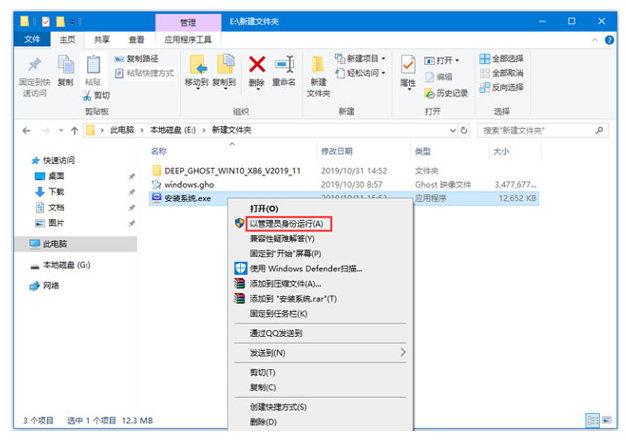Click 使用 Windows Defender扫描 menu entry

[305, 268]
